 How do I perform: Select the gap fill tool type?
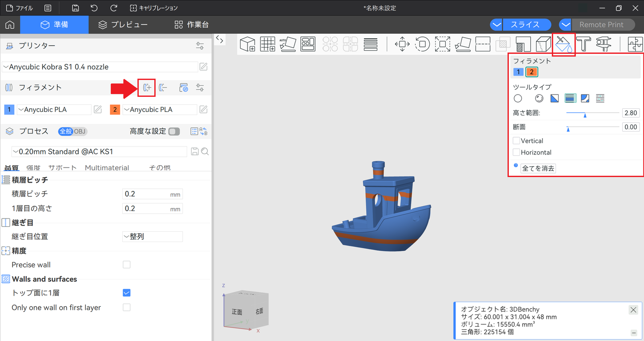600,98
